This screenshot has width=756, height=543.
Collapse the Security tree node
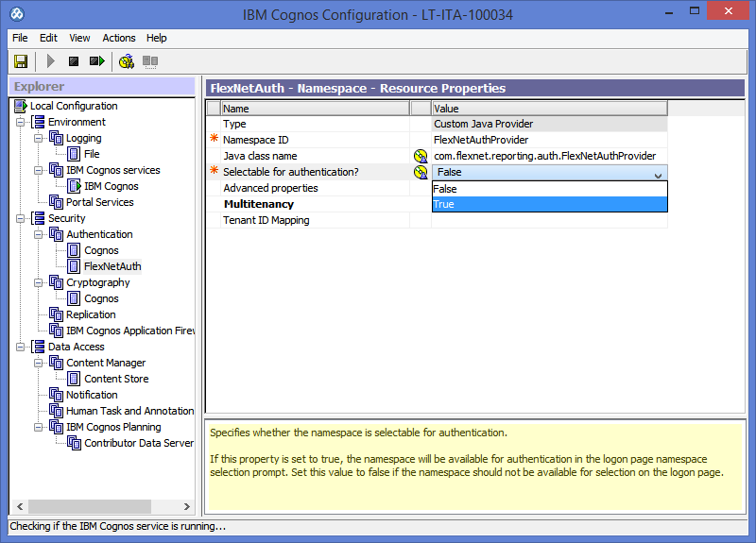pos(20,219)
